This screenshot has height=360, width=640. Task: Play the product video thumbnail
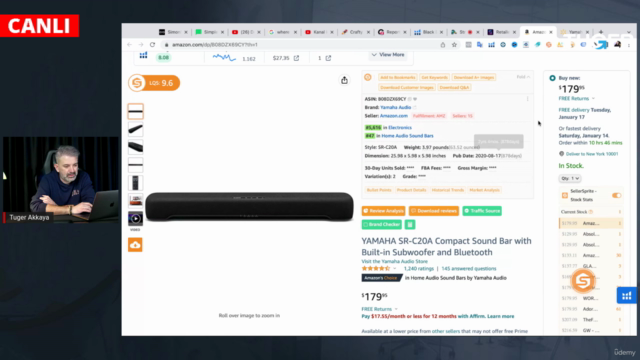[135, 219]
